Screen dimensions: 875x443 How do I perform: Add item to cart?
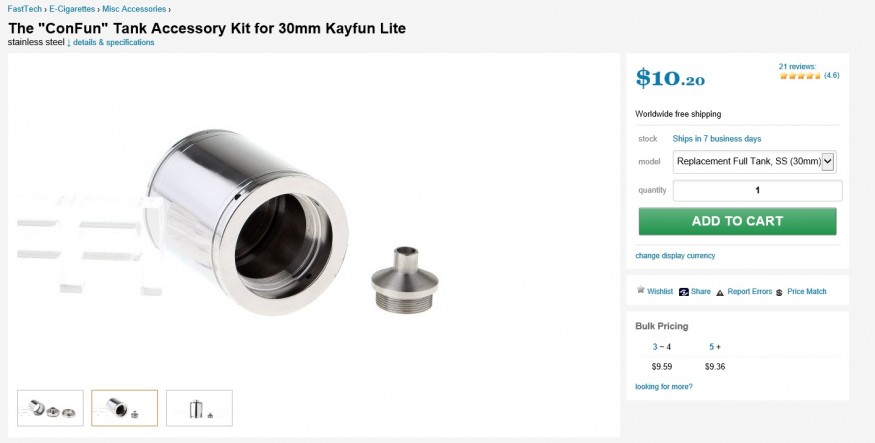click(x=737, y=221)
